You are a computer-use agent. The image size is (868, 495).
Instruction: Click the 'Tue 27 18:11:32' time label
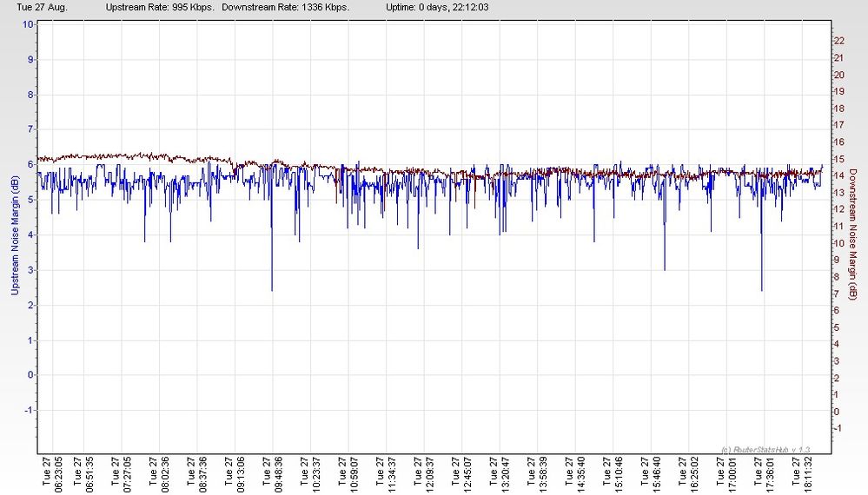coord(802,474)
